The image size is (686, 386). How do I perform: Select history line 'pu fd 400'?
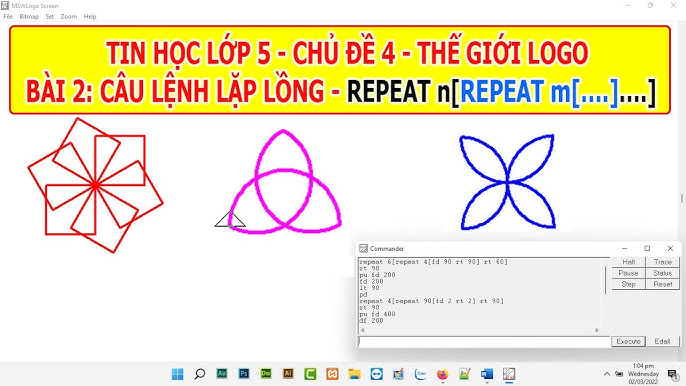[x=377, y=314]
